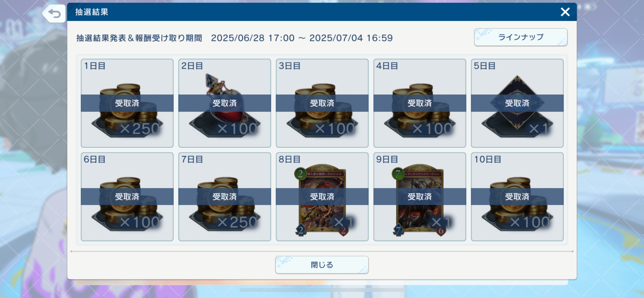Screen dimensions: 644x298
Task: Select the 10日目 coins x100 reward
Action: click(517, 197)
